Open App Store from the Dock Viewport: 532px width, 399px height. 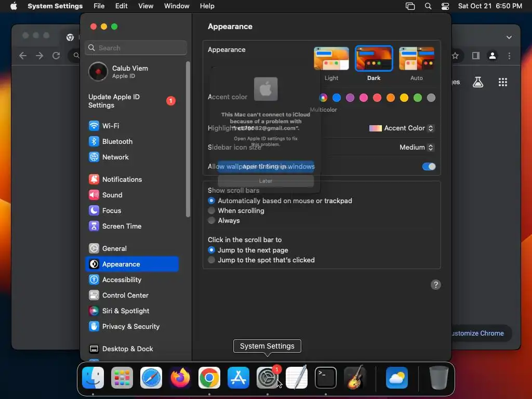pyautogui.click(x=238, y=378)
